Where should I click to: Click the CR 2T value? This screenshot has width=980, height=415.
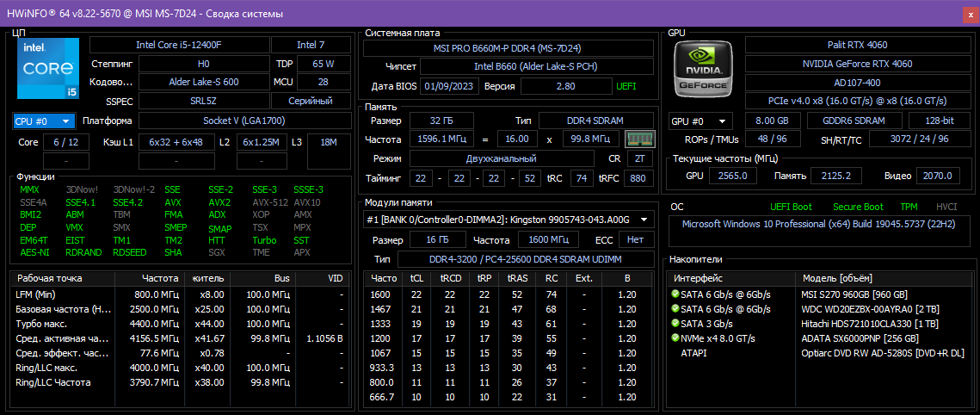[640, 158]
